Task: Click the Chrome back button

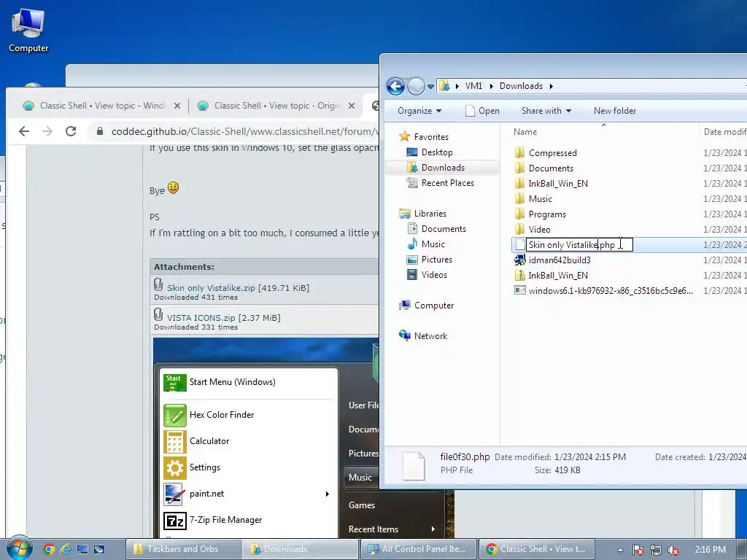Action: click(24, 131)
